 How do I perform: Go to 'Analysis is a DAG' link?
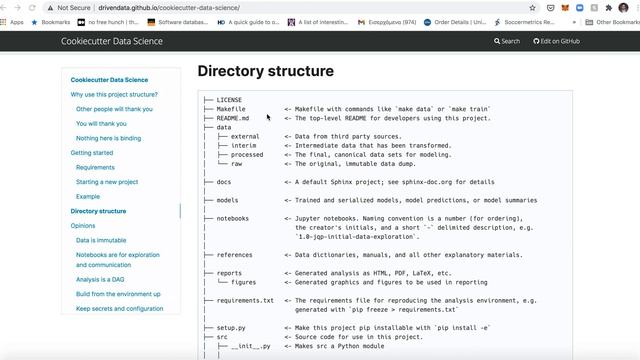pos(100,280)
